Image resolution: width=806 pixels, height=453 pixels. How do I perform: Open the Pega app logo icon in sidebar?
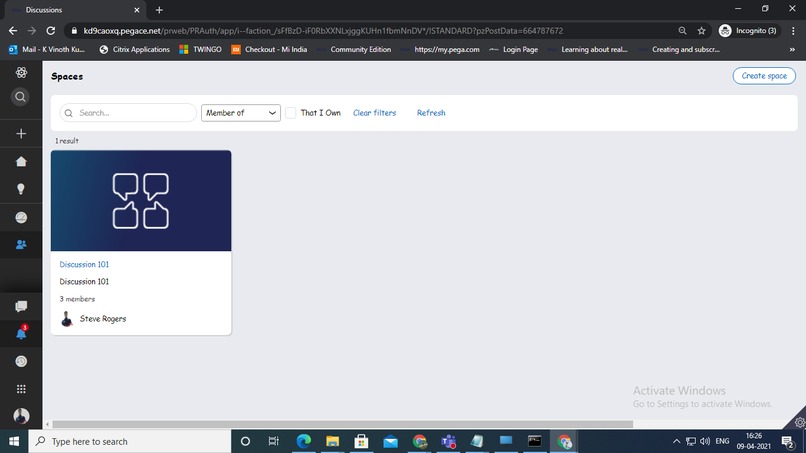click(21, 73)
